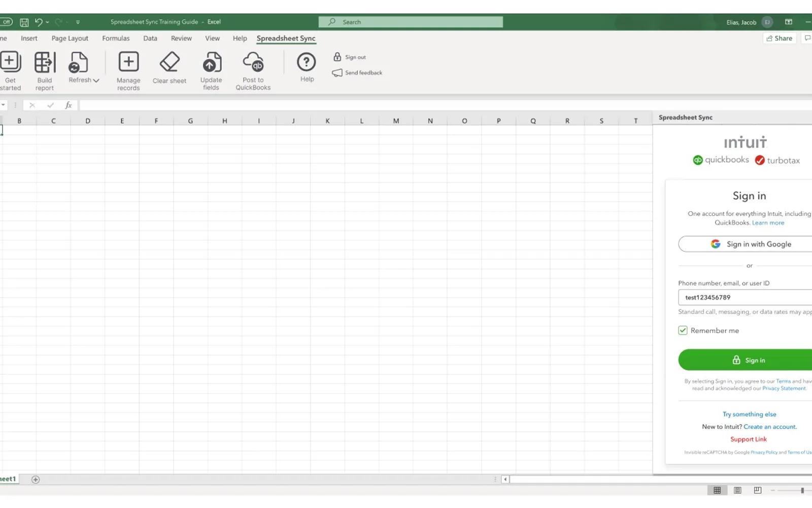Click the Undo arrow icon
The width and height of the screenshot is (812, 508).
pos(39,22)
